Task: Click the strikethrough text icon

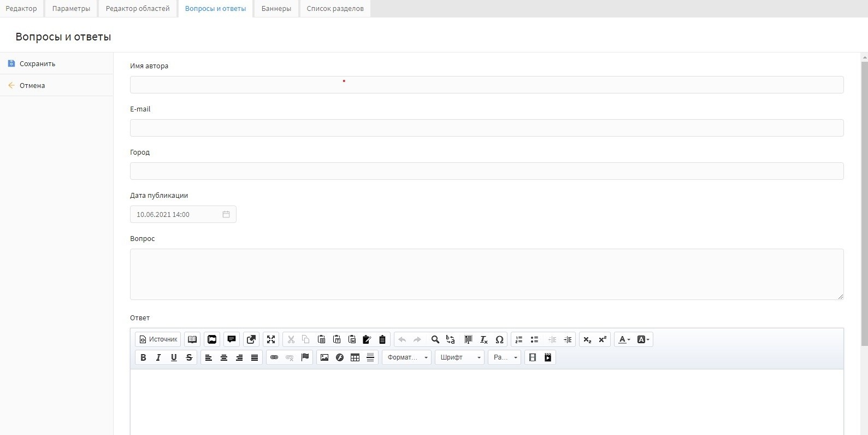Action: tap(189, 357)
